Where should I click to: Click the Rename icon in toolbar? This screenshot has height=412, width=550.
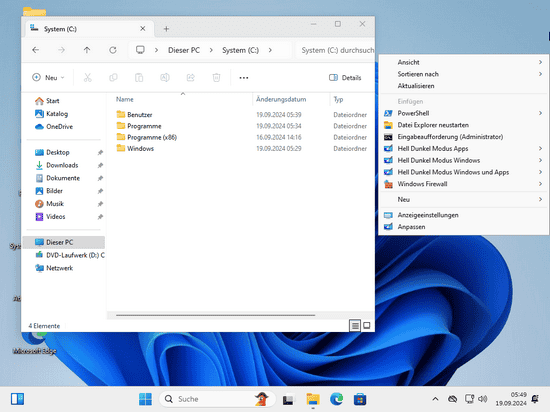pos(165,77)
